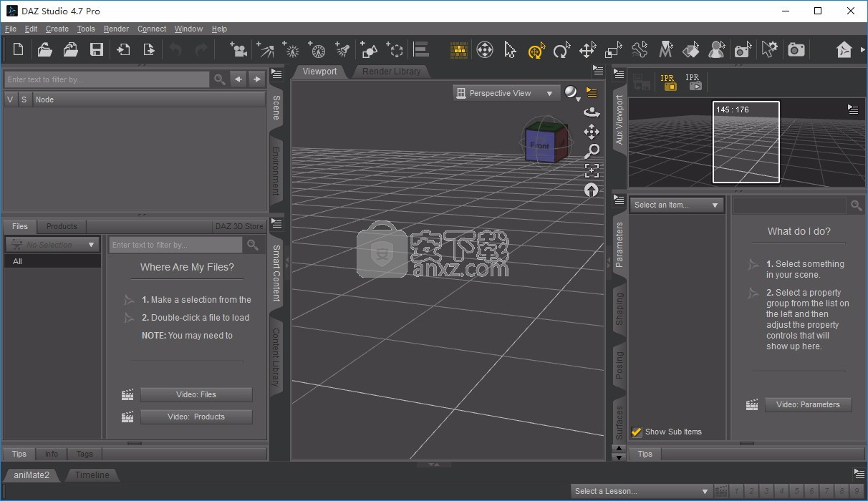Activate the Rotate tool
Screen dimensions: 868x501
(x=561, y=49)
